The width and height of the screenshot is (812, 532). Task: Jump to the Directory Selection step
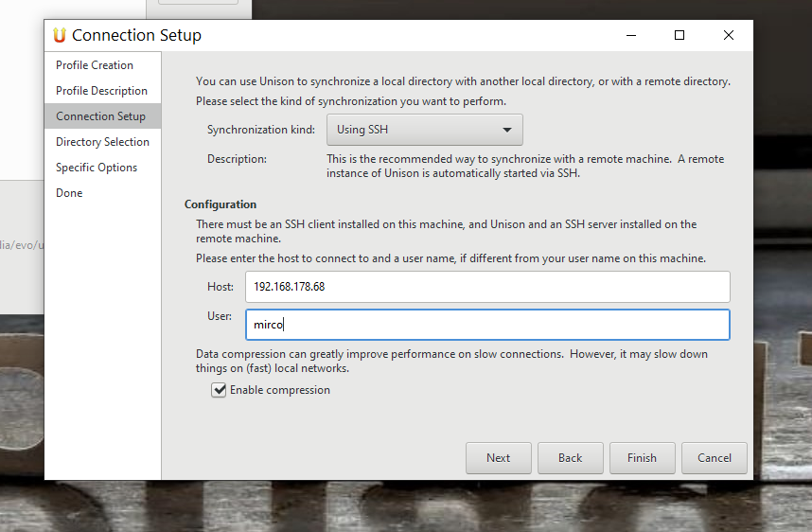pos(102,142)
